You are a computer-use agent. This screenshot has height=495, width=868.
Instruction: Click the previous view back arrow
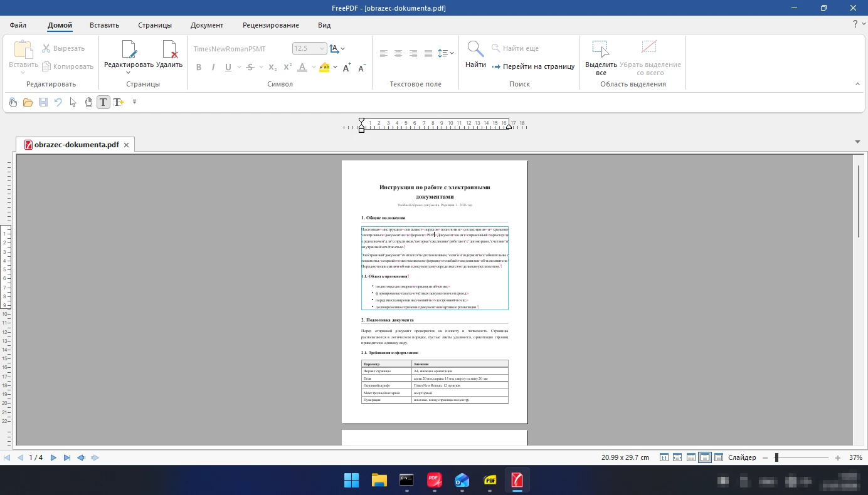81,458
